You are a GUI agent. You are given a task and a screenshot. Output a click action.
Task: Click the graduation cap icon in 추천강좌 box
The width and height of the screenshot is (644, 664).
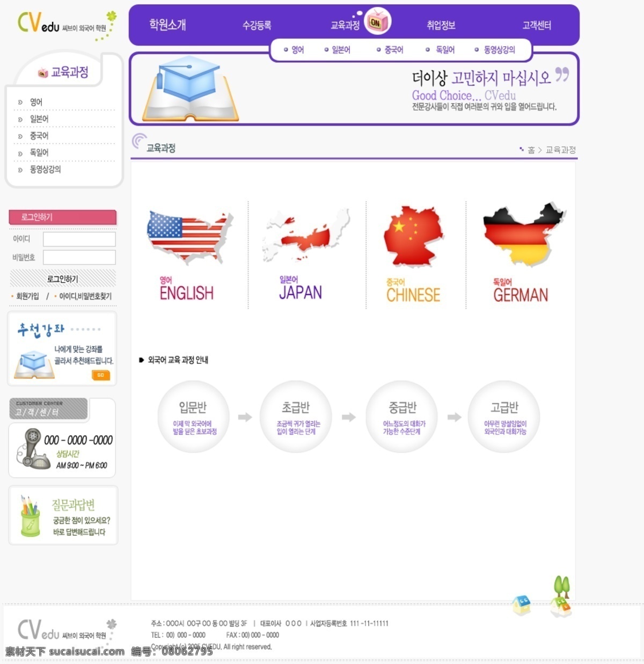[x=34, y=365]
